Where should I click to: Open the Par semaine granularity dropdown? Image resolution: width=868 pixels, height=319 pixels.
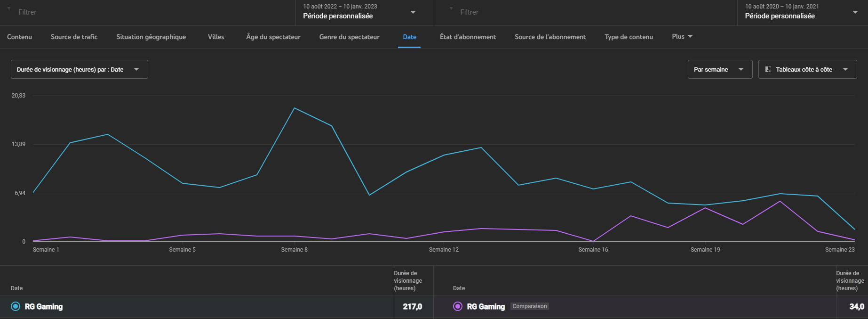(x=720, y=69)
